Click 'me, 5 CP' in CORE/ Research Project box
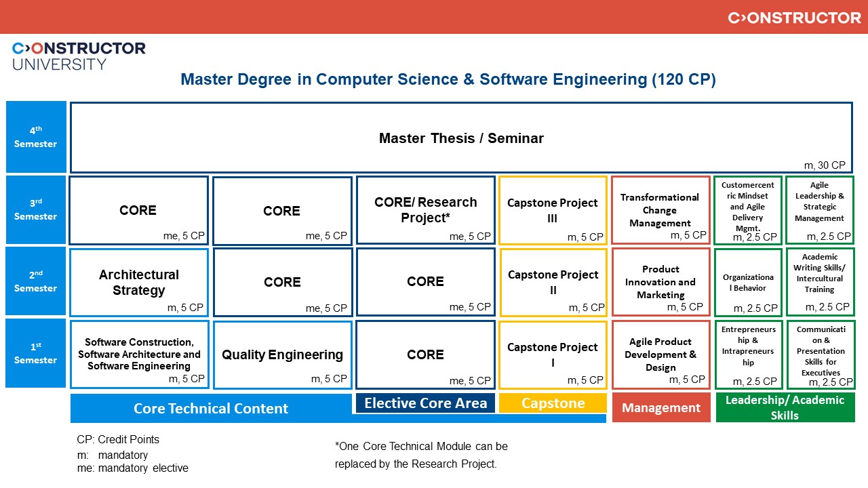This screenshot has width=868, height=488. 470,237
